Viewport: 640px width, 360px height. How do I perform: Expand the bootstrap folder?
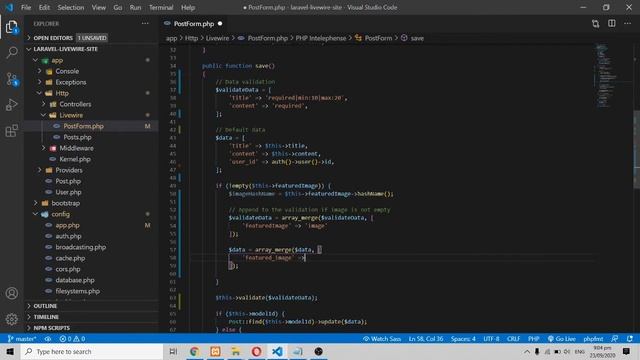[65, 203]
